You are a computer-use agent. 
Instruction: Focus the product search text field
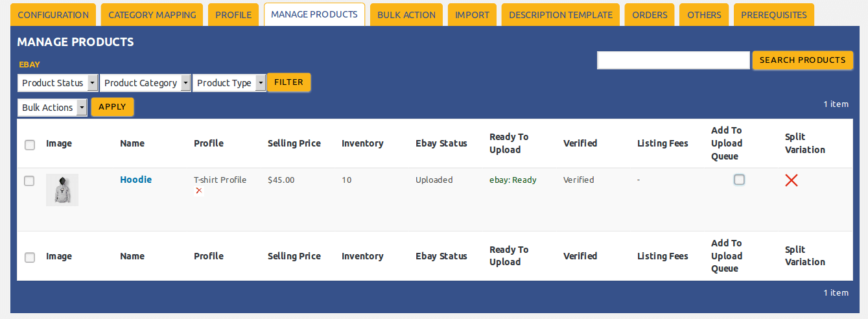[673, 60]
